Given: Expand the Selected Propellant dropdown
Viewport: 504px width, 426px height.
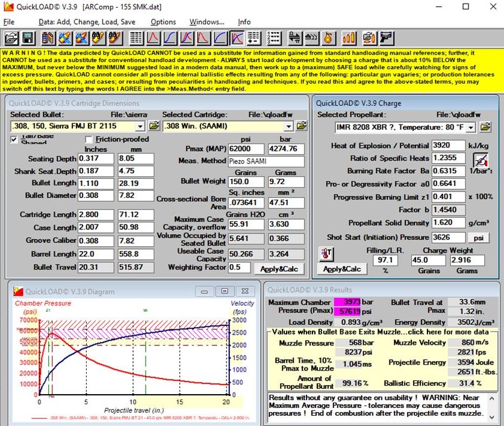Looking at the screenshot, I should point(471,128).
